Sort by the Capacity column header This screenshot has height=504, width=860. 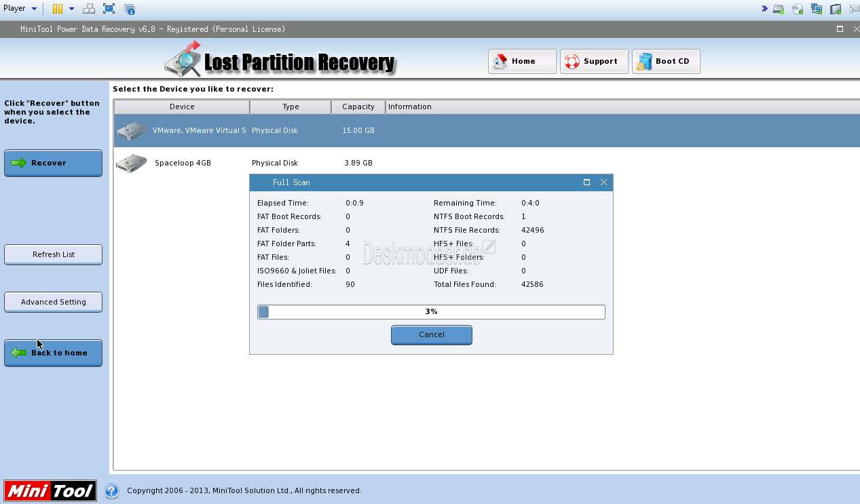(358, 106)
